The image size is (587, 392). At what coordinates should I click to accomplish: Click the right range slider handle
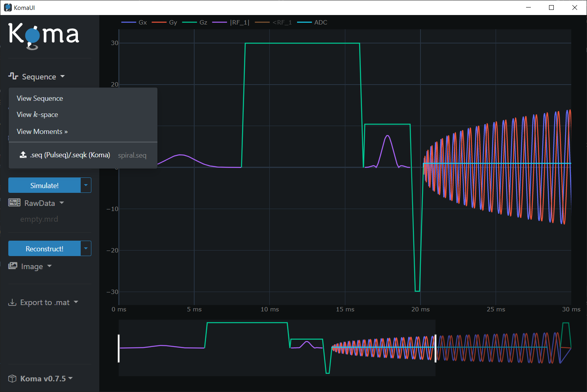[436, 348]
